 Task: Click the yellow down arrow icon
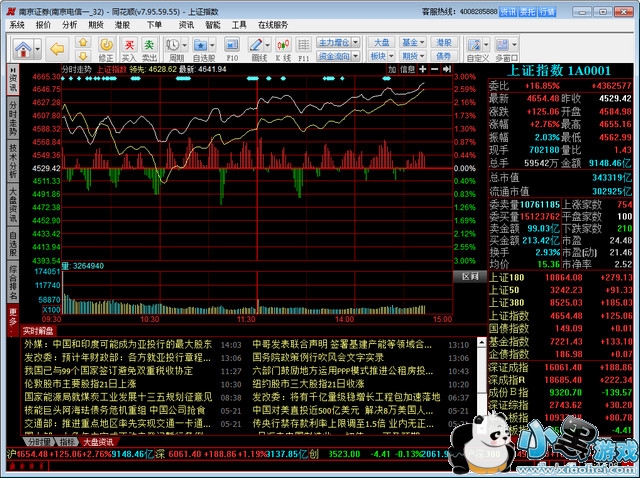click(x=83, y=55)
